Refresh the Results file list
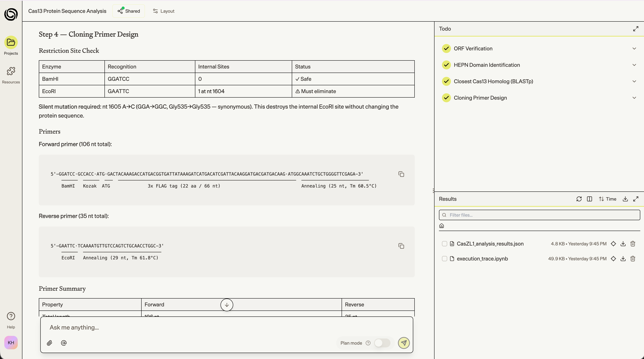644x359 pixels. (579, 199)
